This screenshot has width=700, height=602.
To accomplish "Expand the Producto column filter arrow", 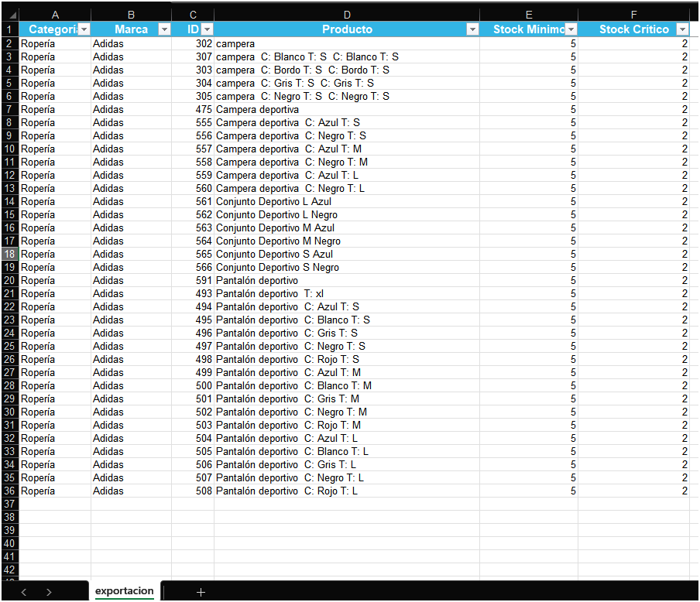I will click(x=472, y=29).
